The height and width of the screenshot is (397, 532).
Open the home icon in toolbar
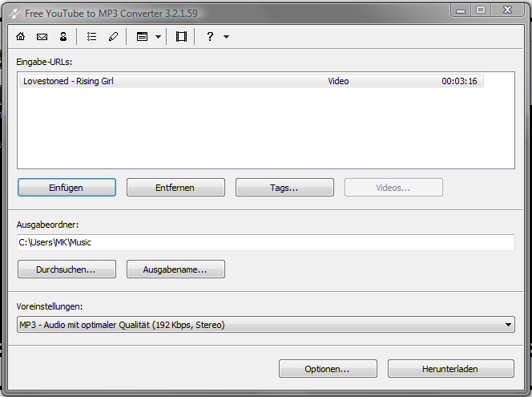click(20, 36)
